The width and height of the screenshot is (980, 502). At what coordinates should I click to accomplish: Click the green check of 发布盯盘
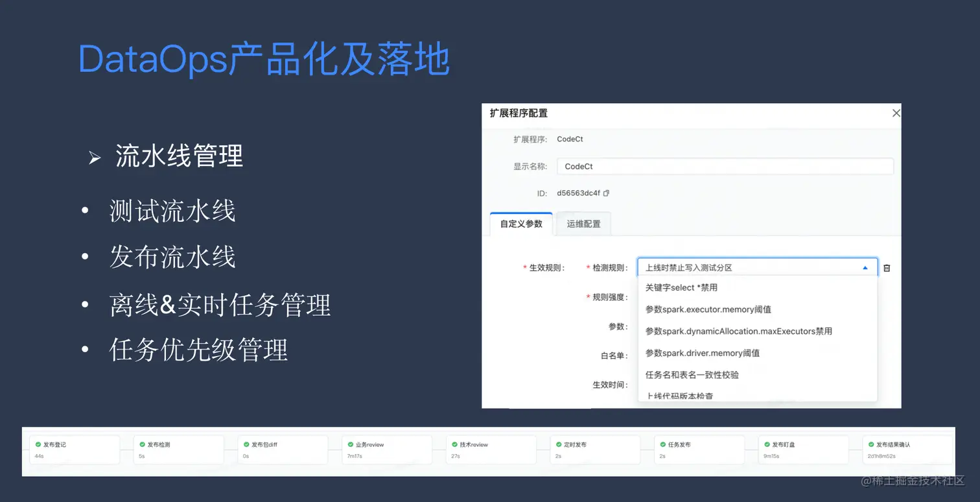click(767, 444)
